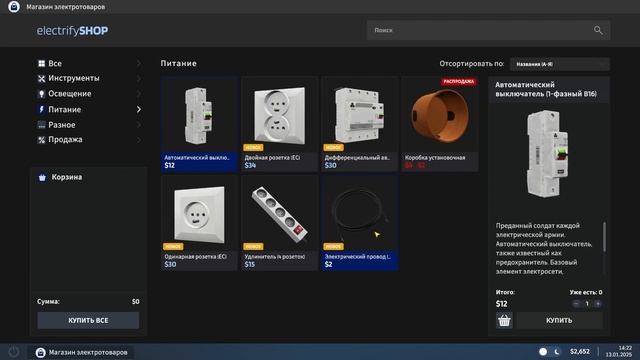Viewport: 640px width, 360px height.
Task: Select the Продажа category
Action: tap(89, 140)
